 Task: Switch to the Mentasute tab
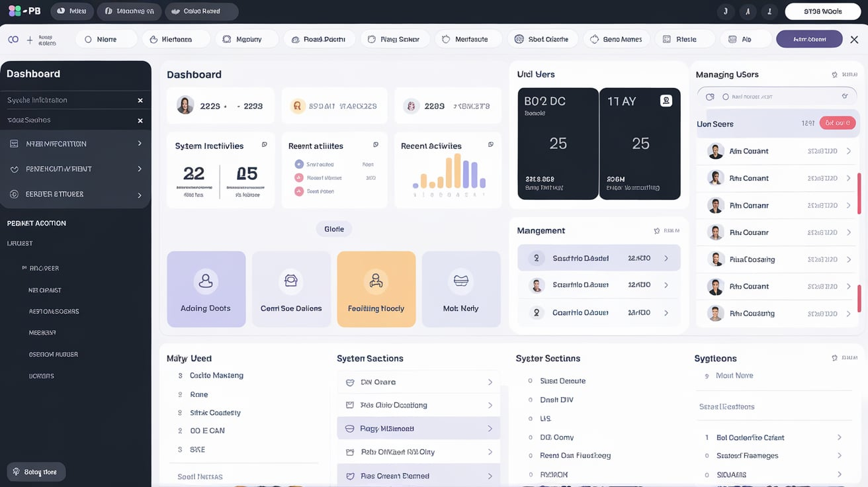point(468,39)
